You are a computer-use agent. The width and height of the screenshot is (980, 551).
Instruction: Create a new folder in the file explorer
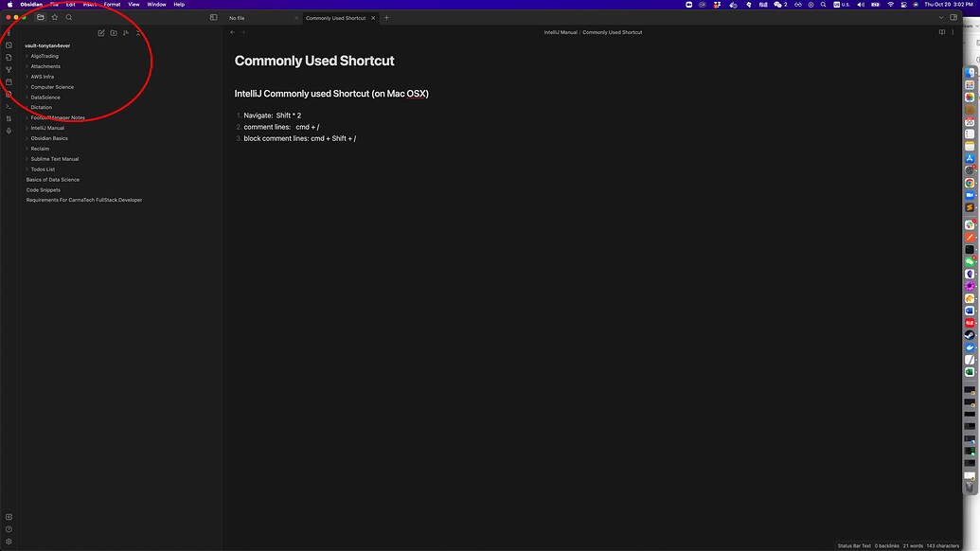click(114, 32)
